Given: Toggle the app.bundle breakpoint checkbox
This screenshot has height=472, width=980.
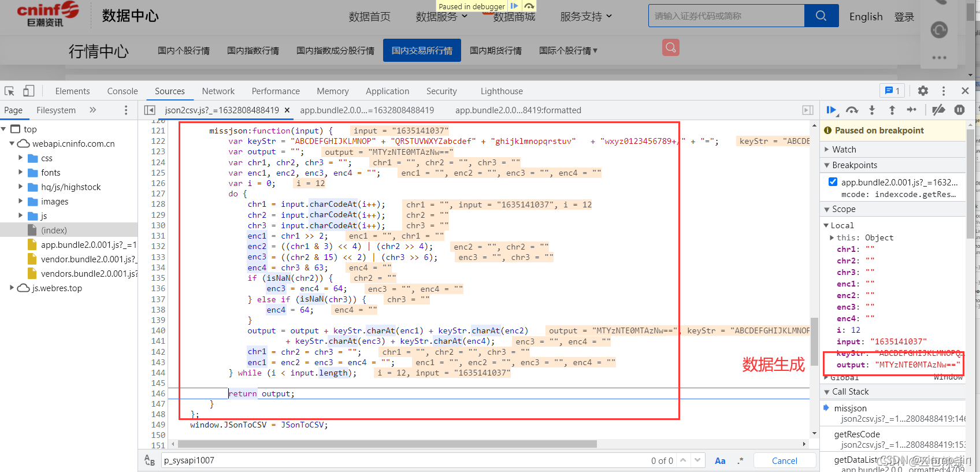Looking at the screenshot, I should coord(833,182).
